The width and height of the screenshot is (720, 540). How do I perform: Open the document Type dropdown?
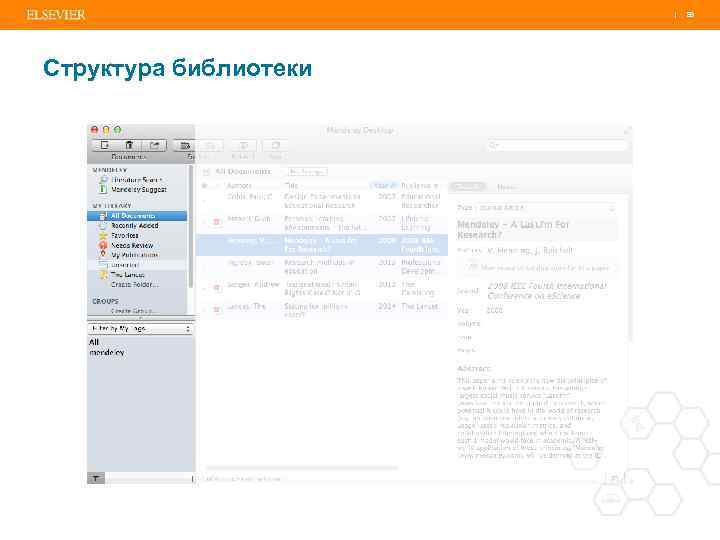[x=546, y=208]
